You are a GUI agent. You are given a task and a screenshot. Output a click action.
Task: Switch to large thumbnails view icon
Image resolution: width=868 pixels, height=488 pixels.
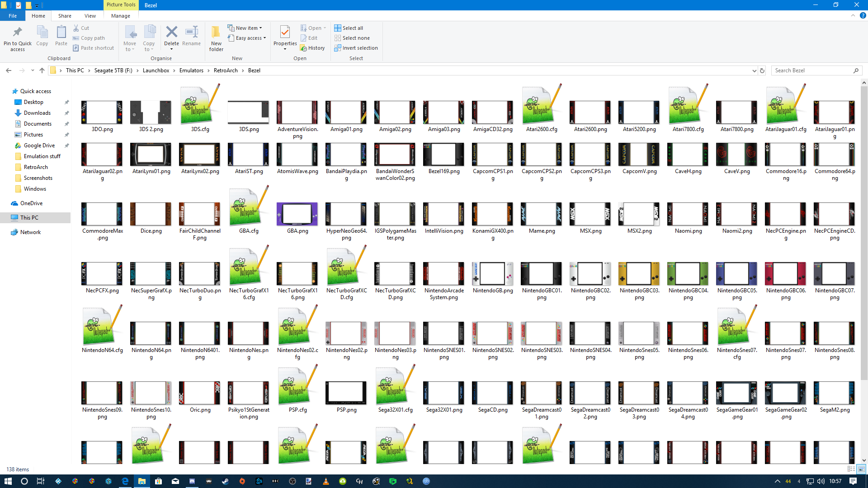[861, 469]
